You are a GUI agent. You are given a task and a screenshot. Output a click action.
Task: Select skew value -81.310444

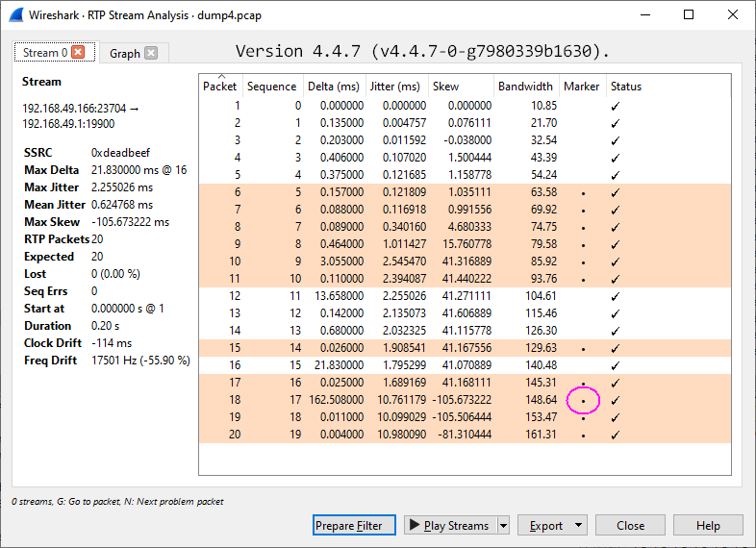coord(465,435)
